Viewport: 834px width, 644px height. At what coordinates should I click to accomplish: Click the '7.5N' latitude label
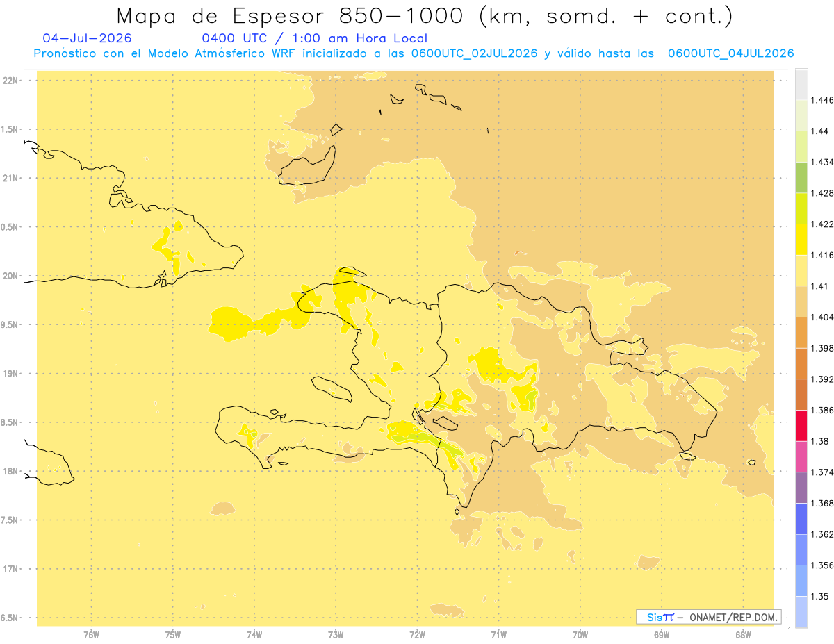tap(10, 520)
